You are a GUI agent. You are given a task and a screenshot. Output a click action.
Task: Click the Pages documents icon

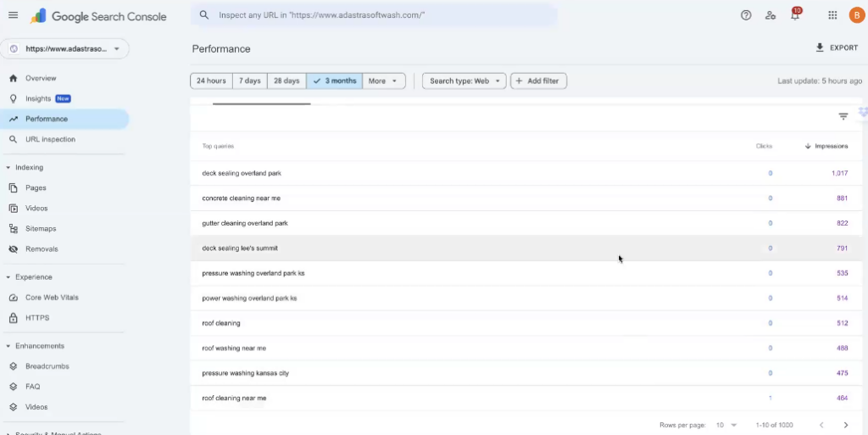(x=14, y=187)
